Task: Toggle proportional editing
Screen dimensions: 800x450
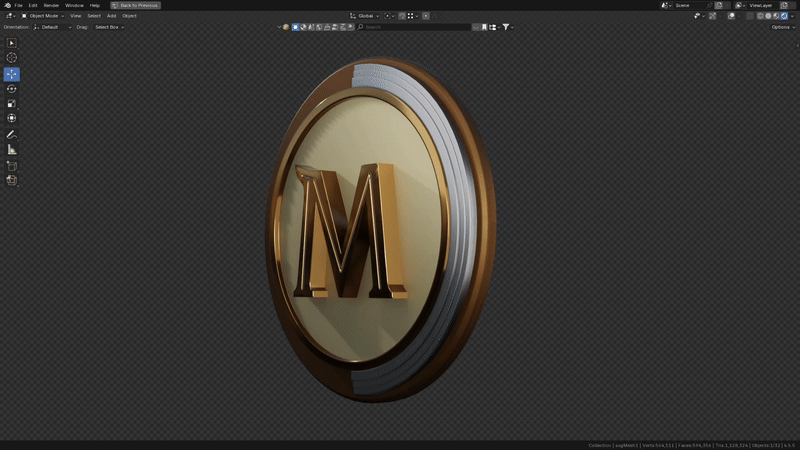Action: click(426, 16)
